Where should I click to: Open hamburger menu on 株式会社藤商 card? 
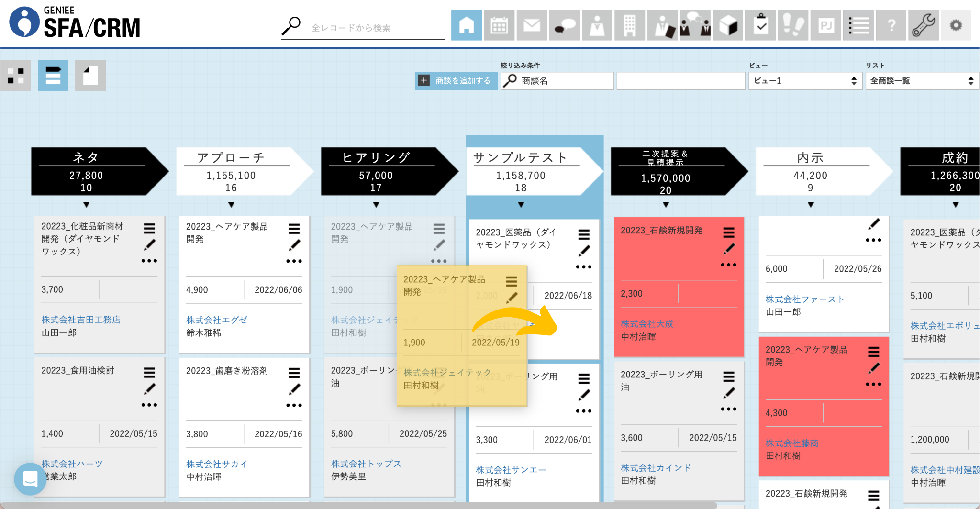(874, 352)
